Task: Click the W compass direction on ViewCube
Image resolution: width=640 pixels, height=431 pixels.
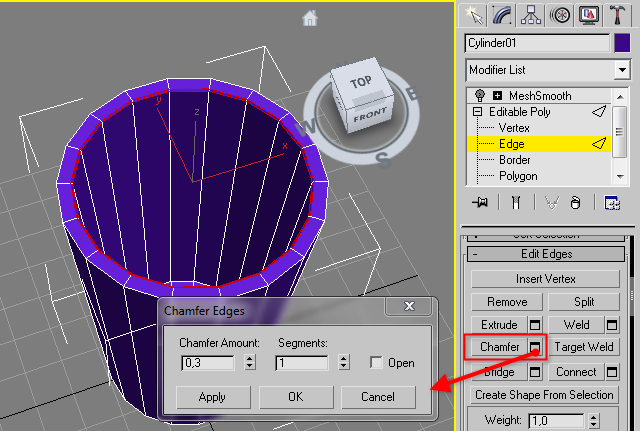Action: click(x=305, y=128)
